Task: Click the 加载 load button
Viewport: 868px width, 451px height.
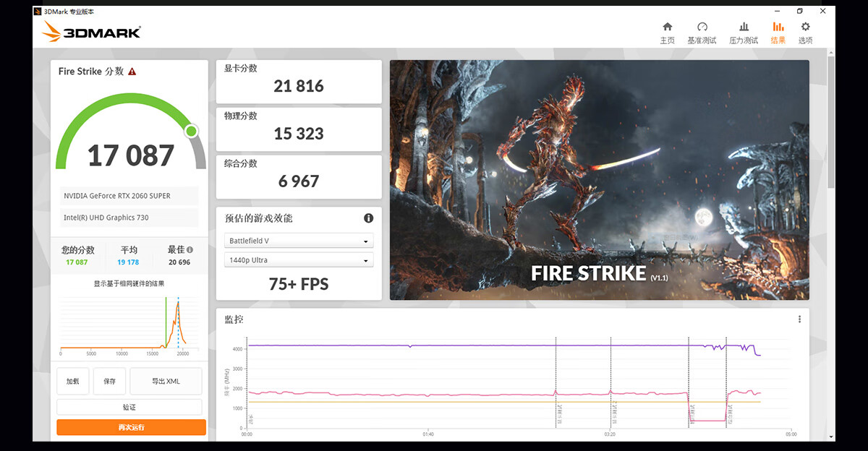Action: click(73, 381)
